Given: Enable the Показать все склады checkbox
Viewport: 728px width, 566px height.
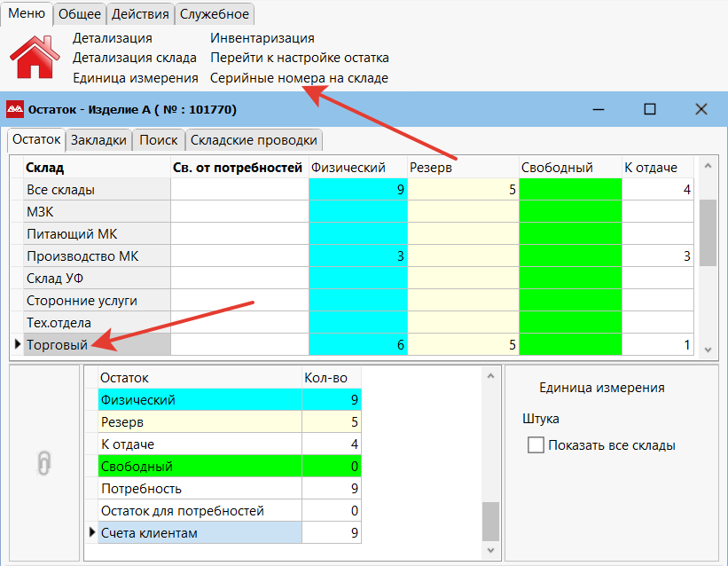Looking at the screenshot, I should (536, 445).
